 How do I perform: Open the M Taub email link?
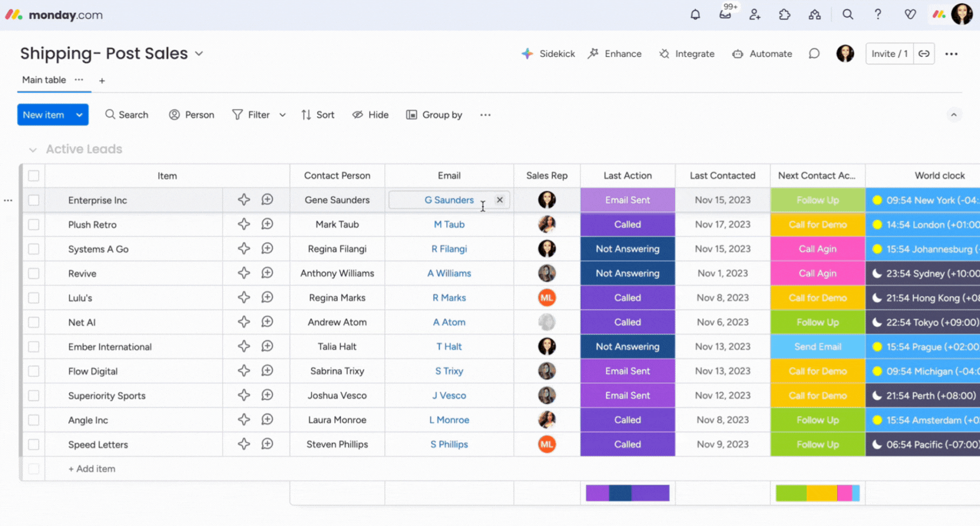(449, 224)
